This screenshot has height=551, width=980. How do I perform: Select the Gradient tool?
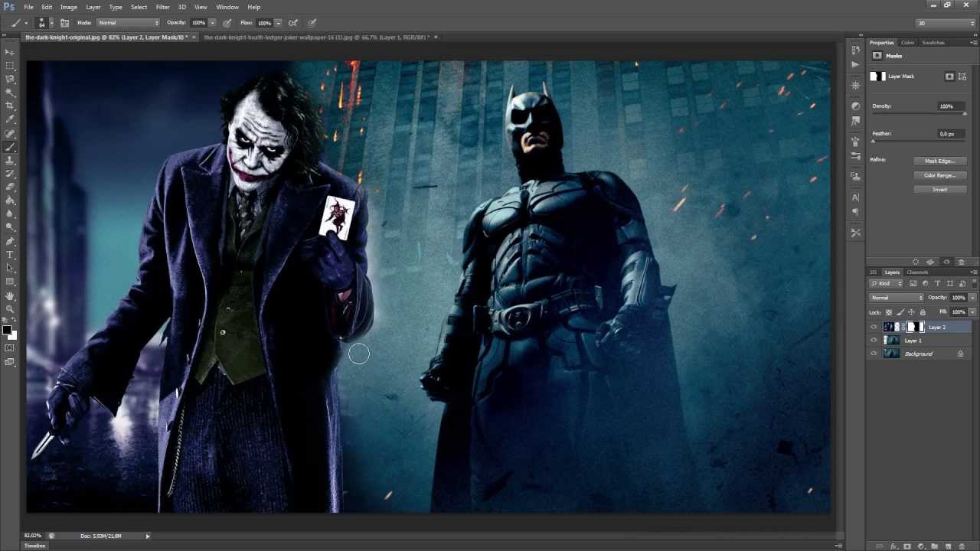(x=10, y=201)
